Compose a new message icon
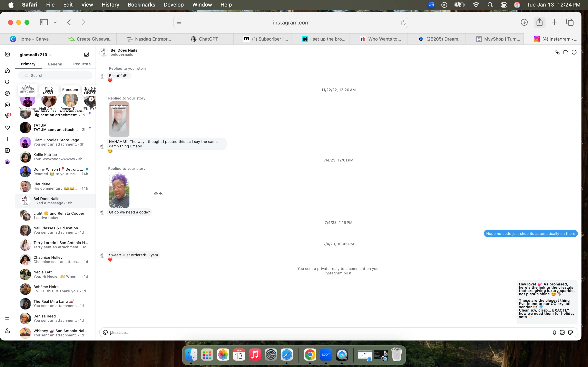Viewport: 588px width, 367px height. pos(87,55)
